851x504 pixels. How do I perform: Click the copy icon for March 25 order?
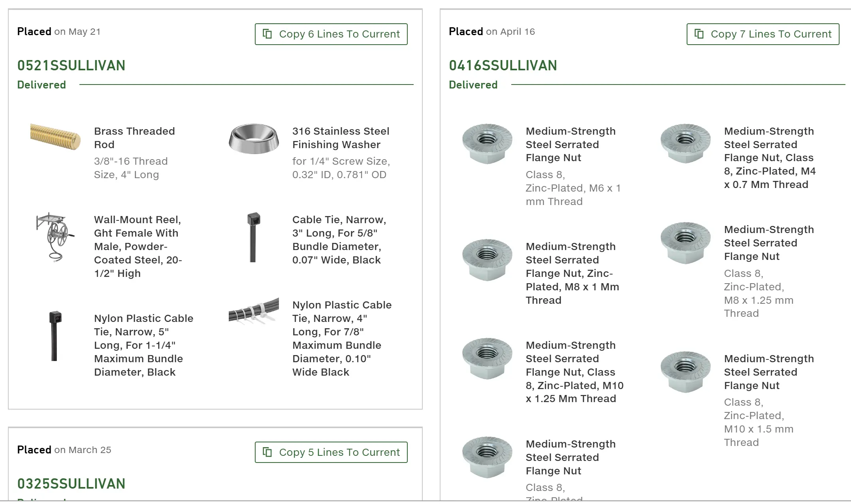click(x=267, y=452)
